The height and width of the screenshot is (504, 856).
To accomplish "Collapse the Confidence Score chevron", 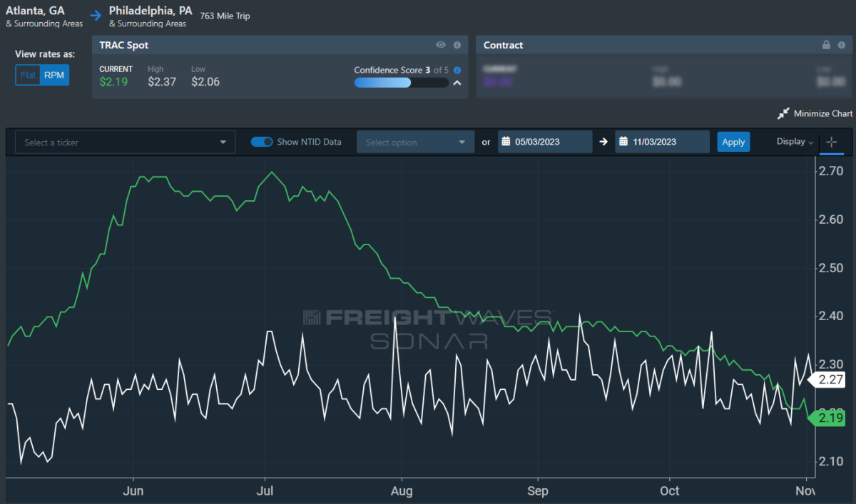I will coord(457,83).
